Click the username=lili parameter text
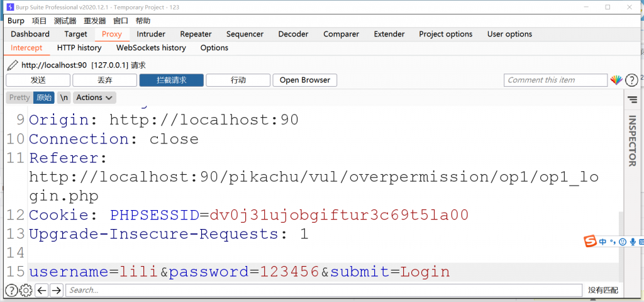This screenshot has height=302, width=644. click(x=94, y=272)
